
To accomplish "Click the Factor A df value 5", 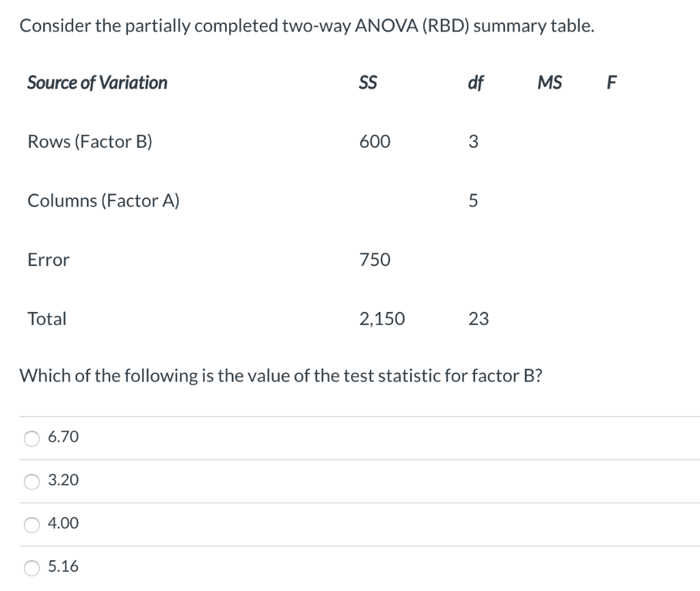I will 473,201.
